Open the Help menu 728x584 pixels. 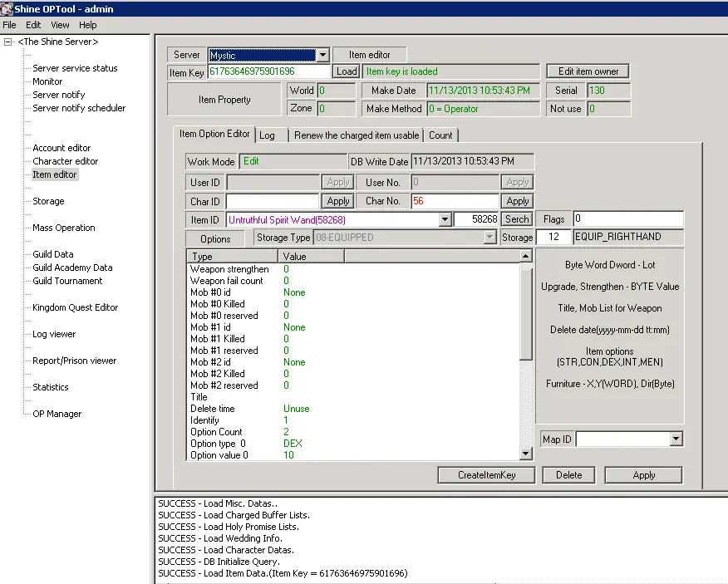point(88,25)
